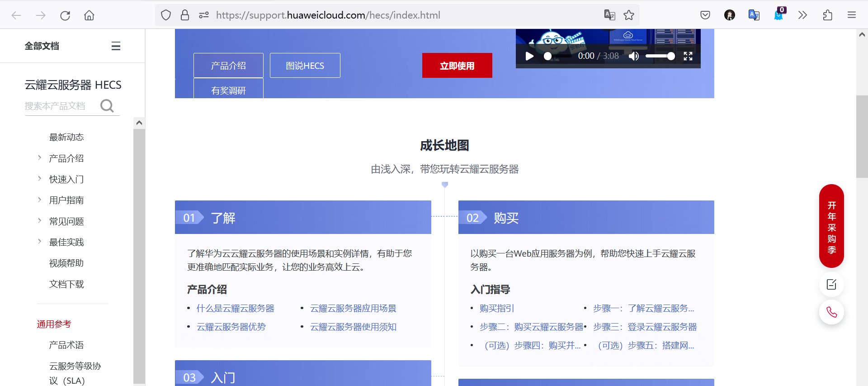The image size is (868, 386).
Task: Click the 云耀云服务器 HECS title
Action: [73, 85]
